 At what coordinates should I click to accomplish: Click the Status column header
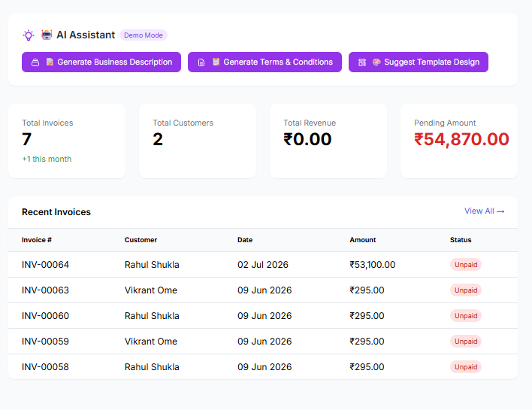coord(461,240)
